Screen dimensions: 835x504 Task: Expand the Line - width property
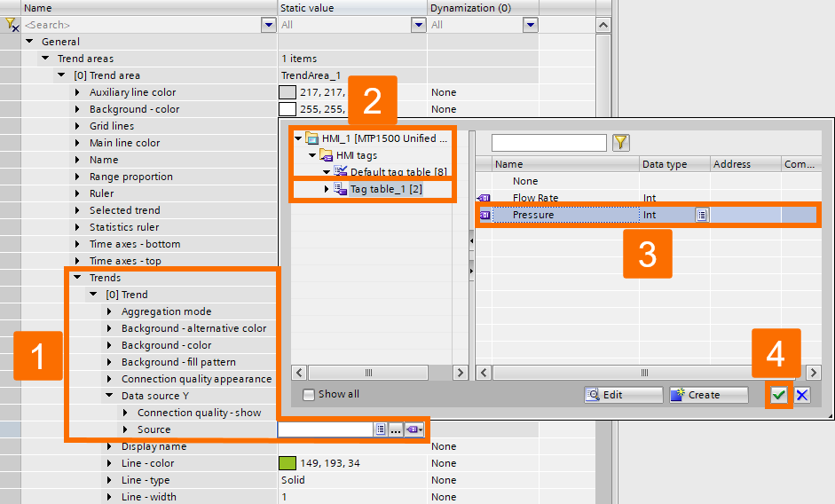(x=110, y=497)
